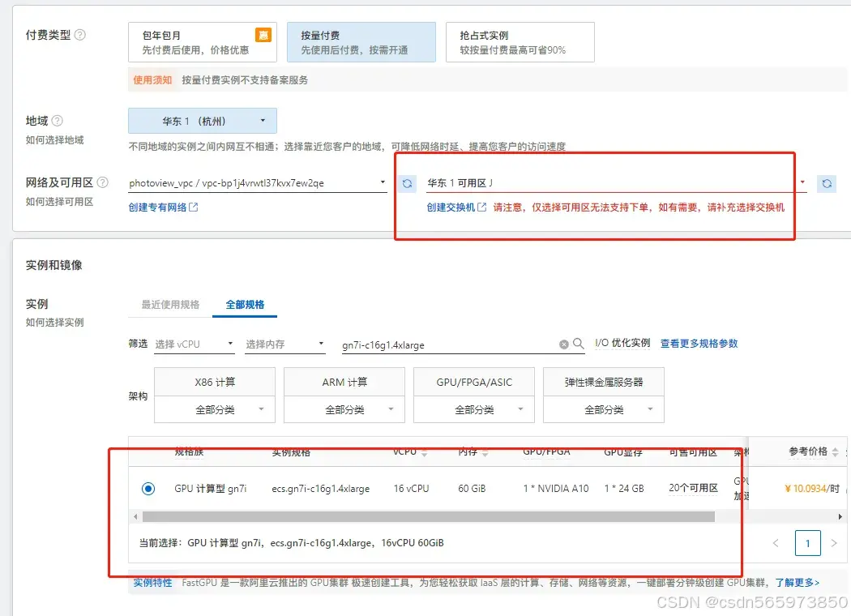Sort instance list by vCPU column
This screenshot has height=616, width=851.
tap(425, 453)
